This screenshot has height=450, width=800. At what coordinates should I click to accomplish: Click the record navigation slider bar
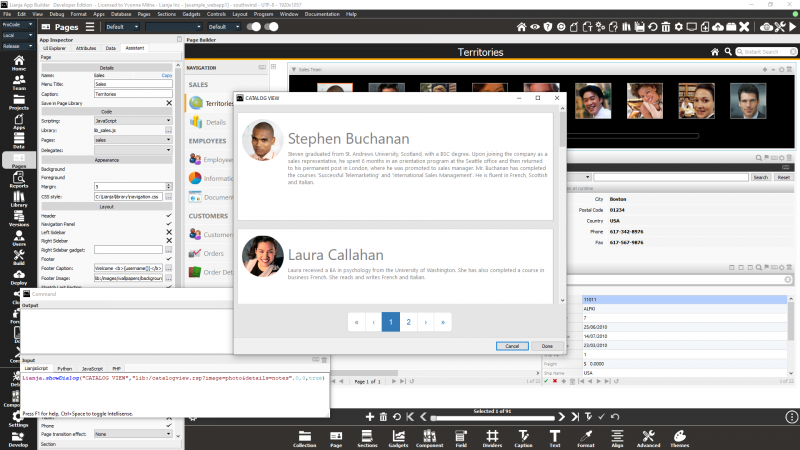point(492,418)
